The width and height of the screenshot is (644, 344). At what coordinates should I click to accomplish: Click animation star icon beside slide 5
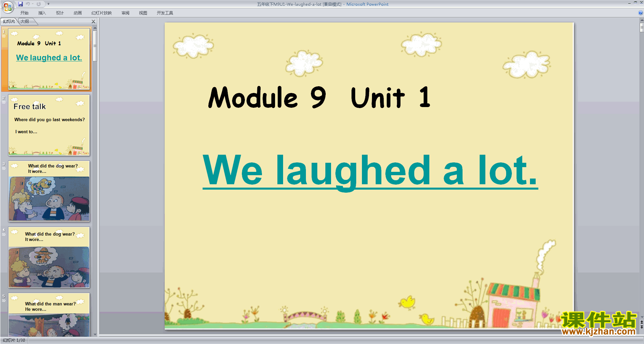tap(4, 301)
